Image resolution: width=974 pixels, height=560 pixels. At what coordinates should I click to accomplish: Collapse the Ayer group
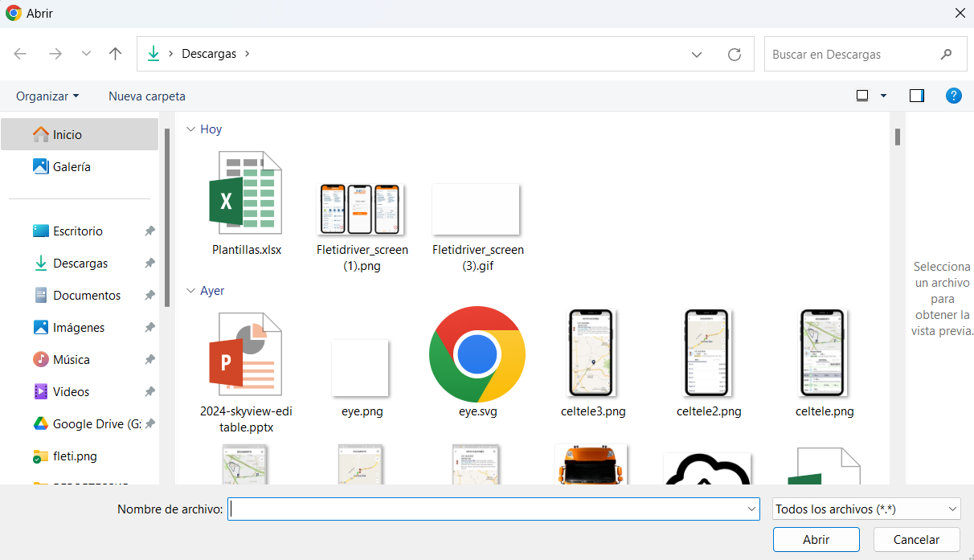pyautogui.click(x=190, y=291)
